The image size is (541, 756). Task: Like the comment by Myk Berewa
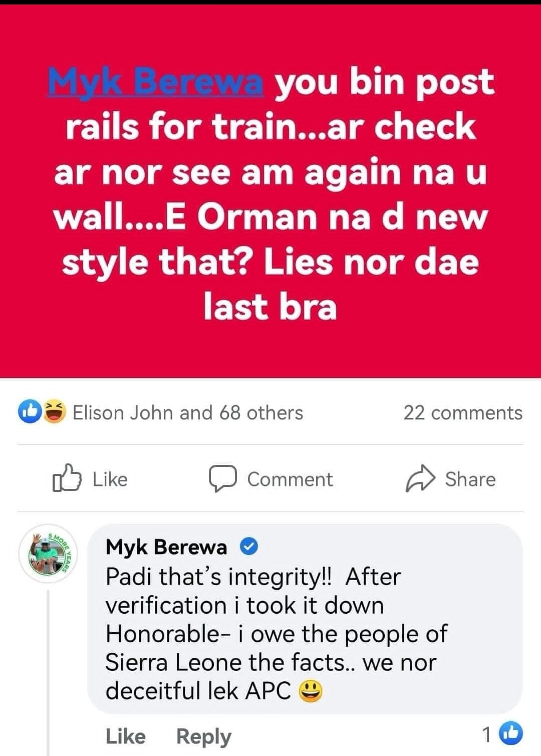click(x=126, y=736)
